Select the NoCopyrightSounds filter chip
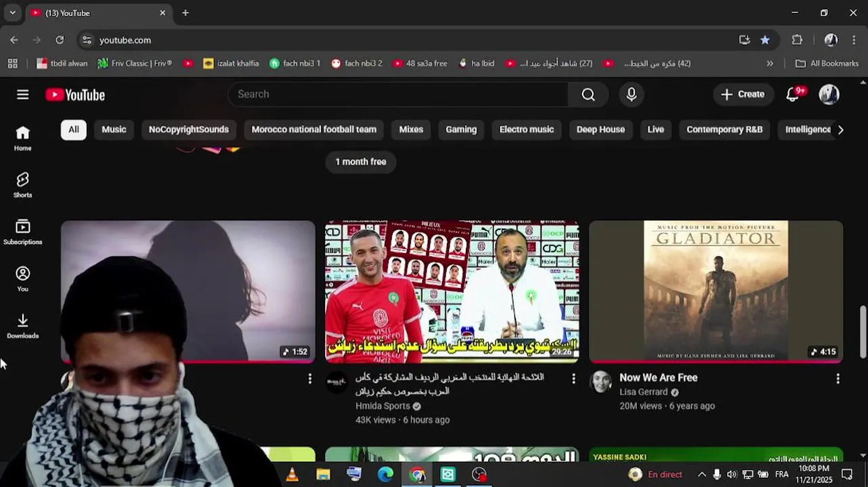868x487 pixels. 189,129
